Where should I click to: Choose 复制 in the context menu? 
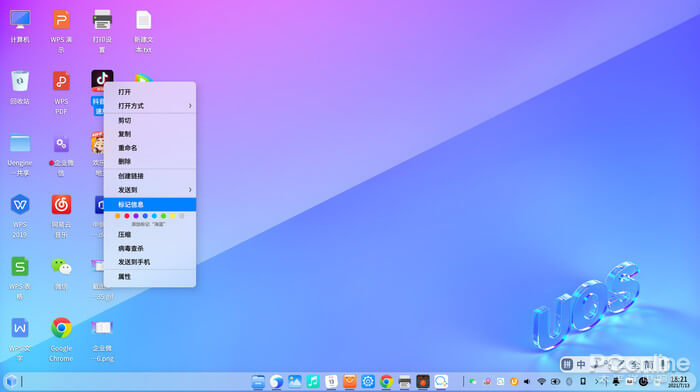[150, 134]
